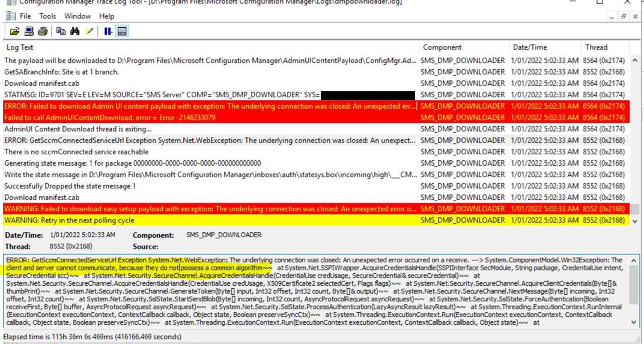The width and height of the screenshot is (644, 344).
Task: Click the Open log file folder icon
Action: pos(15,31)
